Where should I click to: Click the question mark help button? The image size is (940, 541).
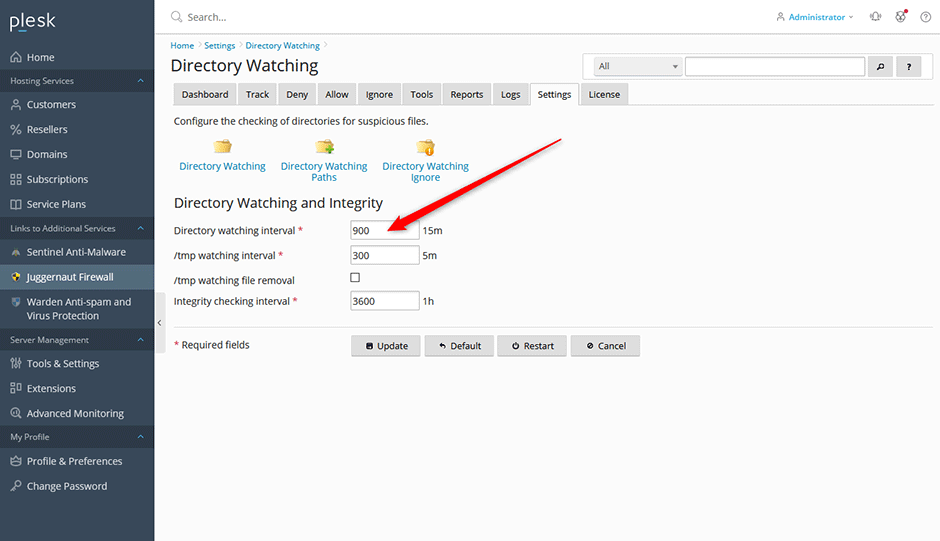(x=908, y=67)
